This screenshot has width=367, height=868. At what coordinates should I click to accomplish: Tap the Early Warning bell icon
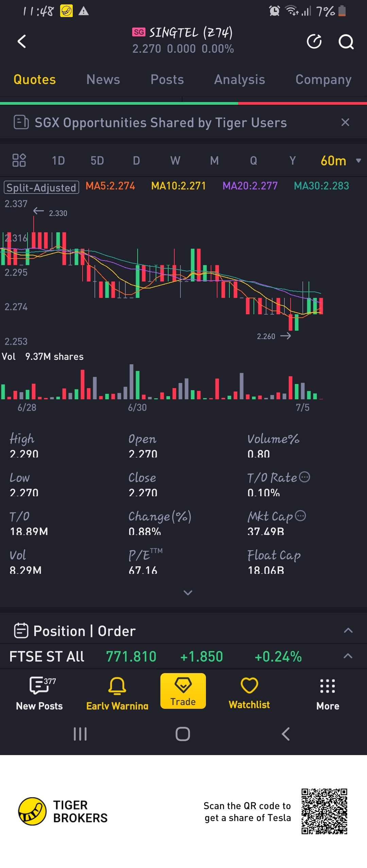(117, 686)
